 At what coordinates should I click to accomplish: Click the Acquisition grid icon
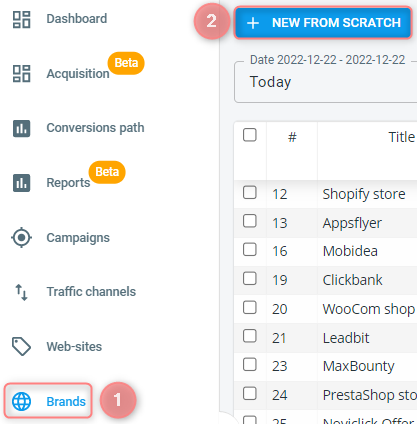click(x=22, y=74)
